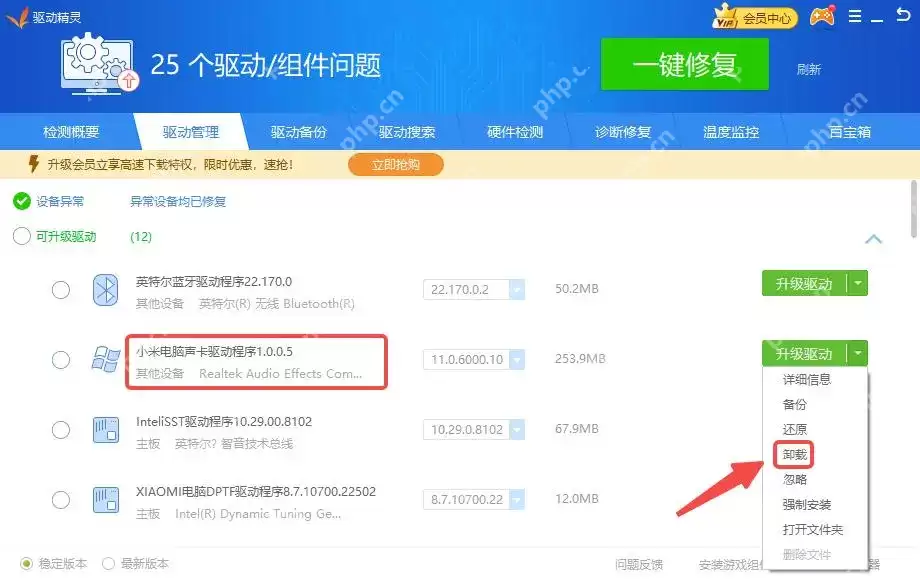This screenshot has height=580, width=920.
Task: Choose 打开文件夹 from the dropdown menu
Action: (813, 530)
